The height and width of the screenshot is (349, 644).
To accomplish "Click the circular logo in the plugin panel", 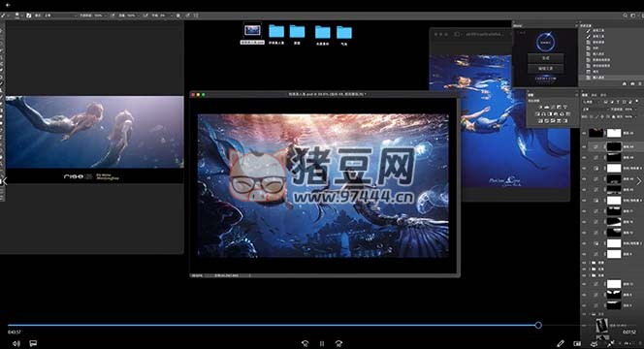I will pyautogui.click(x=546, y=43).
